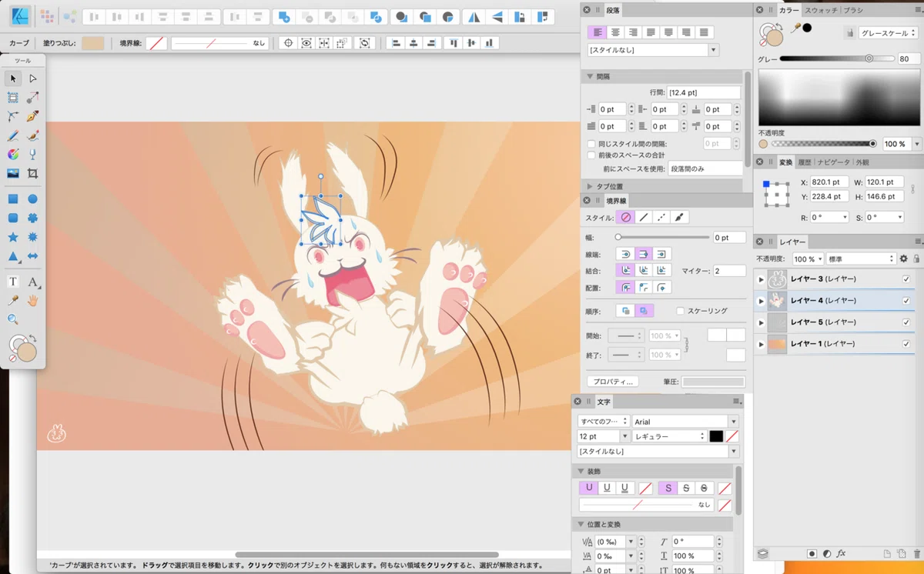Select the Vector Crop tool
924x574 pixels.
[x=33, y=174]
